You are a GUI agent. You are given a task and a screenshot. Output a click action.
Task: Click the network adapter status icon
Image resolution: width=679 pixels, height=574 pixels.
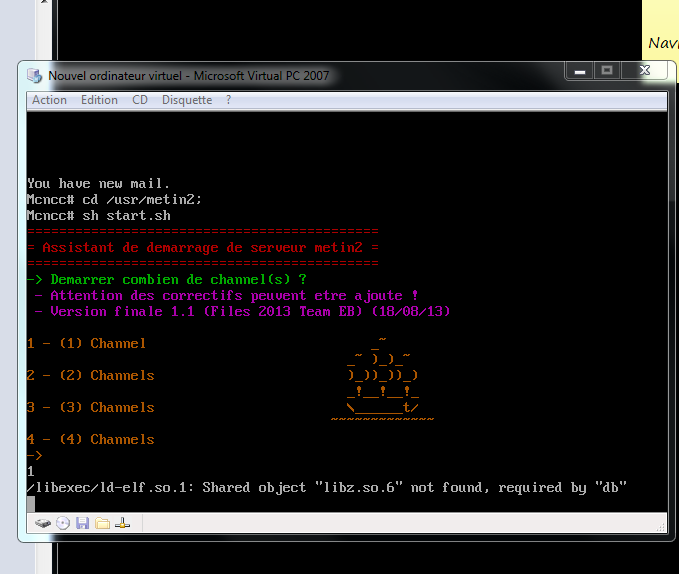pyautogui.click(x=123, y=523)
